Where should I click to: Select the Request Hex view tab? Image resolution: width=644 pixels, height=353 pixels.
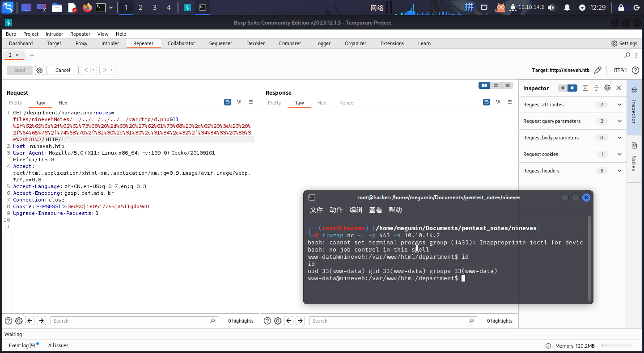63,103
